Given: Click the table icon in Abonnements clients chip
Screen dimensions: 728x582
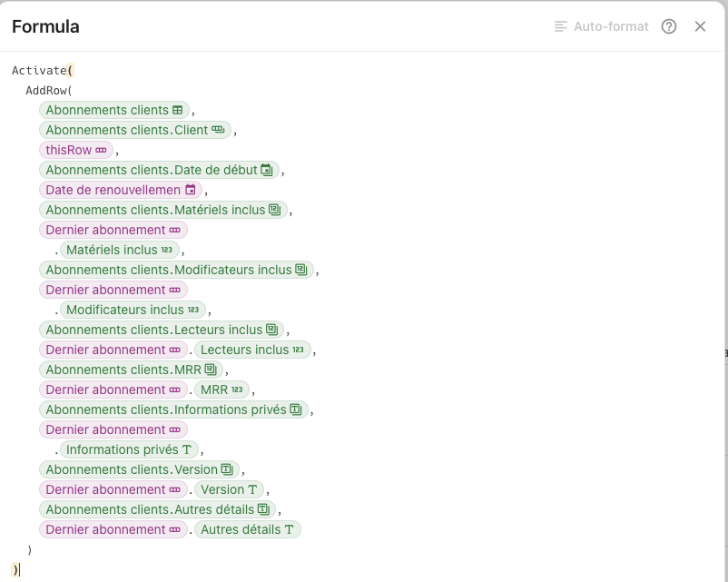Looking at the screenshot, I should [x=177, y=110].
